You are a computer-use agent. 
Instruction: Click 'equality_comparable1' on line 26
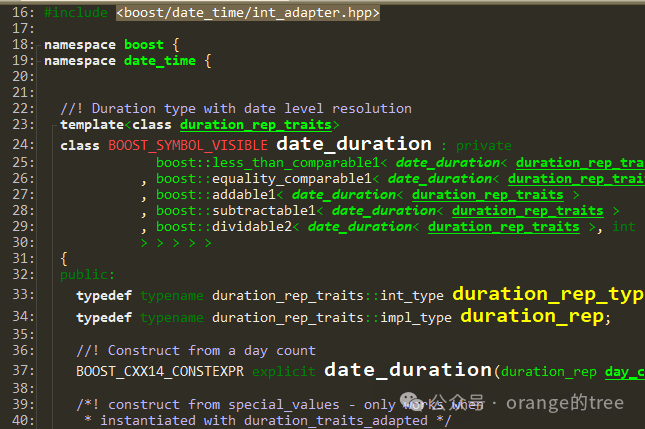[292, 179]
